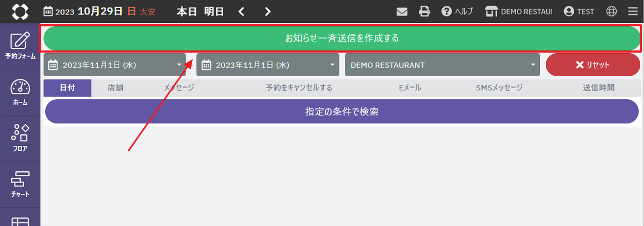Go to previous day arrow
This screenshot has height=226, width=644.
(x=241, y=11)
